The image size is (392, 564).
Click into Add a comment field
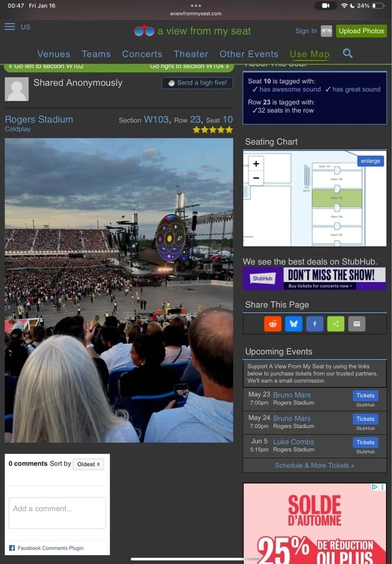tap(57, 512)
